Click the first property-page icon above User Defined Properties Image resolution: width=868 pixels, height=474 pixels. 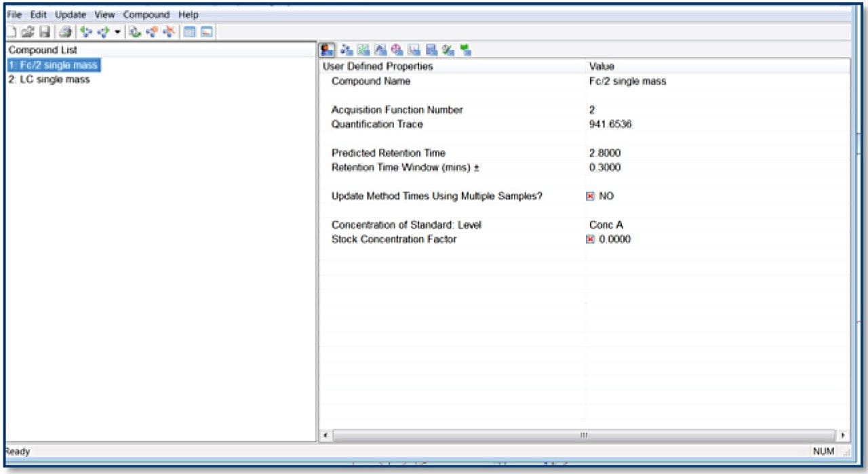point(328,50)
